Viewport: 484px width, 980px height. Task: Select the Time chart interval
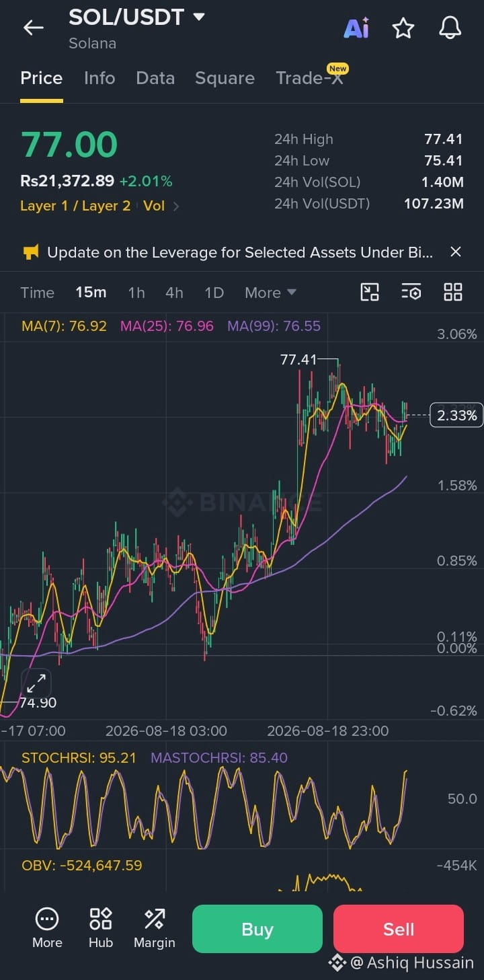coord(37,293)
